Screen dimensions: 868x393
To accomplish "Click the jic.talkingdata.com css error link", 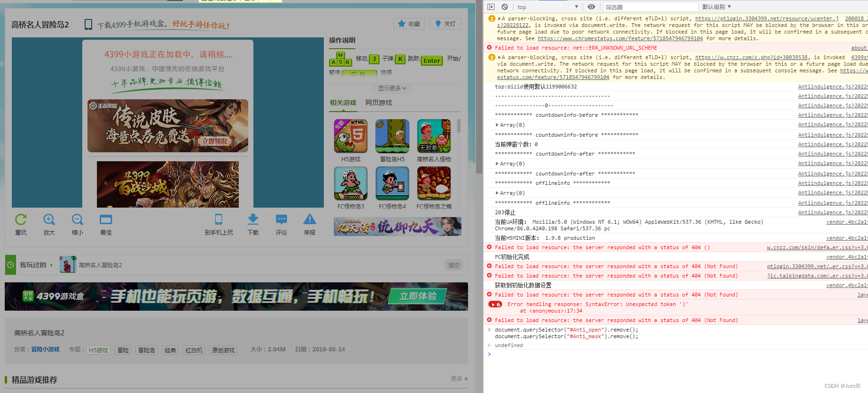I will click(817, 276).
